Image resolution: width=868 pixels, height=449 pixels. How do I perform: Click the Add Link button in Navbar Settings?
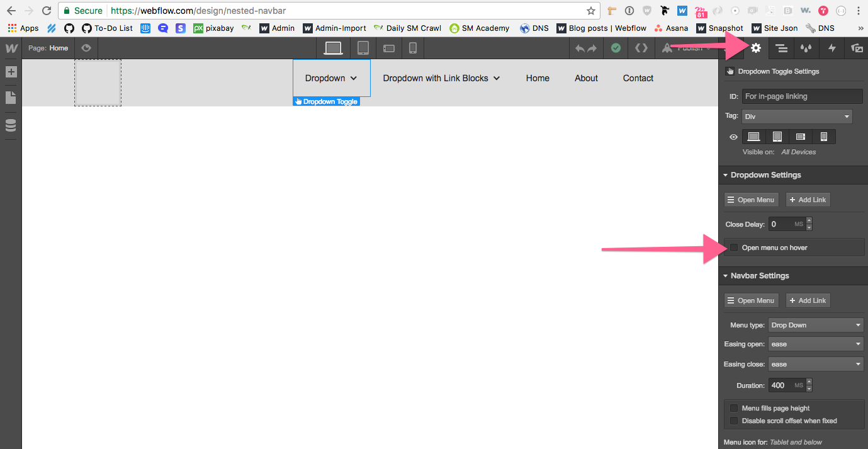(808, 300)
